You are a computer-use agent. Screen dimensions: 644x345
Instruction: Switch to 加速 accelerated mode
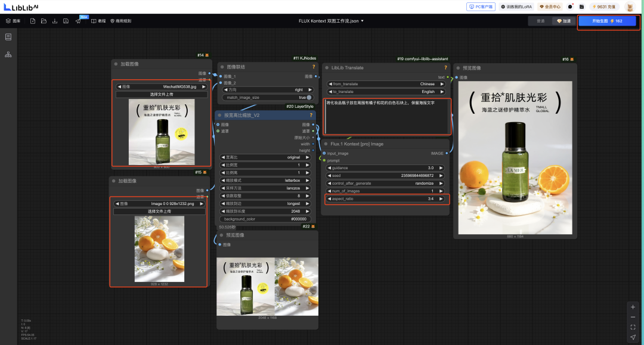coord(563,21)
